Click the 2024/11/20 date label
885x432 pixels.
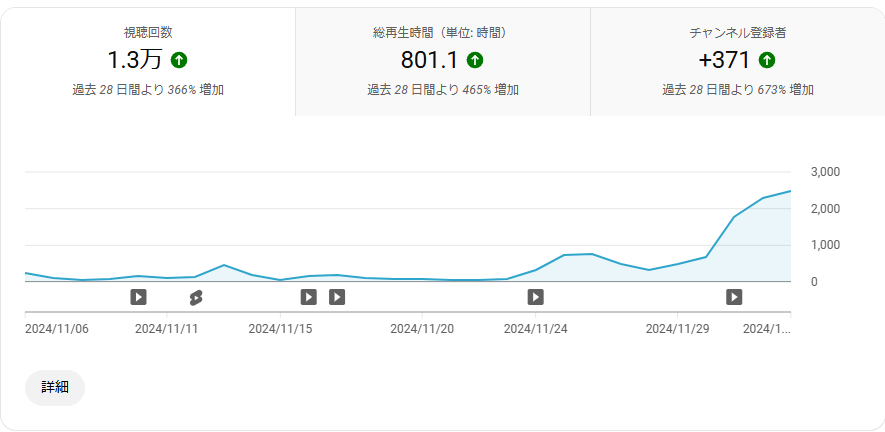tap(422, 329)
